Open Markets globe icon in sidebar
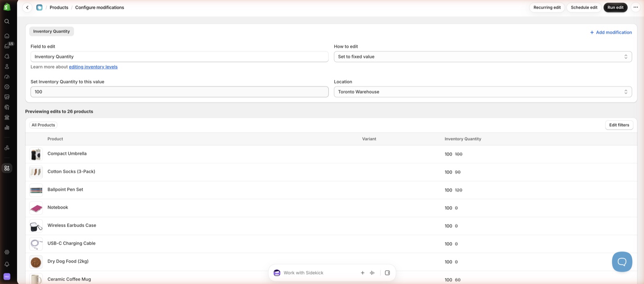 pyautogui.click(x=7, y=107)
